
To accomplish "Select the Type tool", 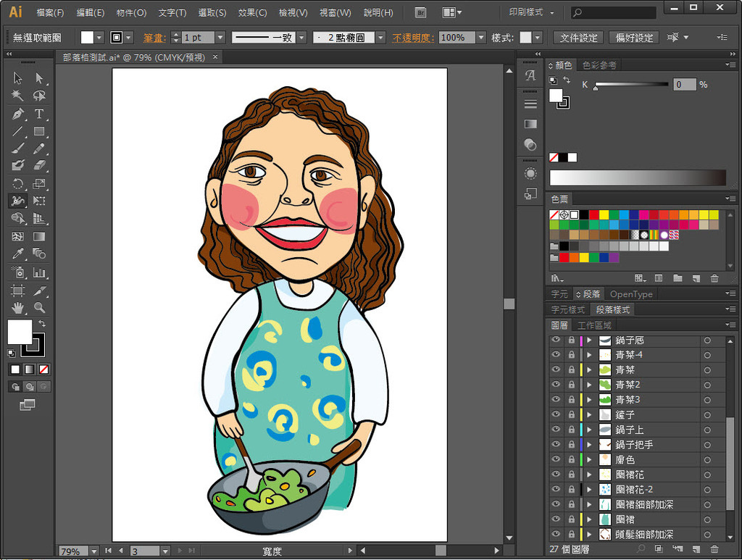I will tap(39, 114).
